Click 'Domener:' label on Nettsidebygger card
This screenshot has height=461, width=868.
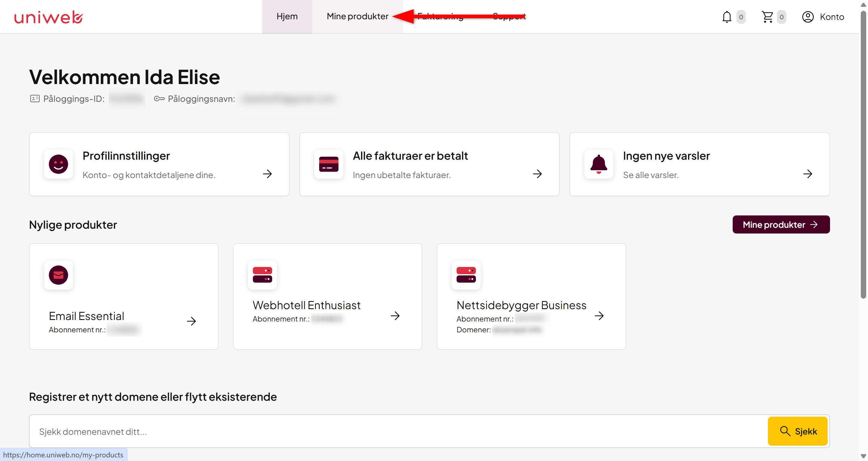[473, 330]
